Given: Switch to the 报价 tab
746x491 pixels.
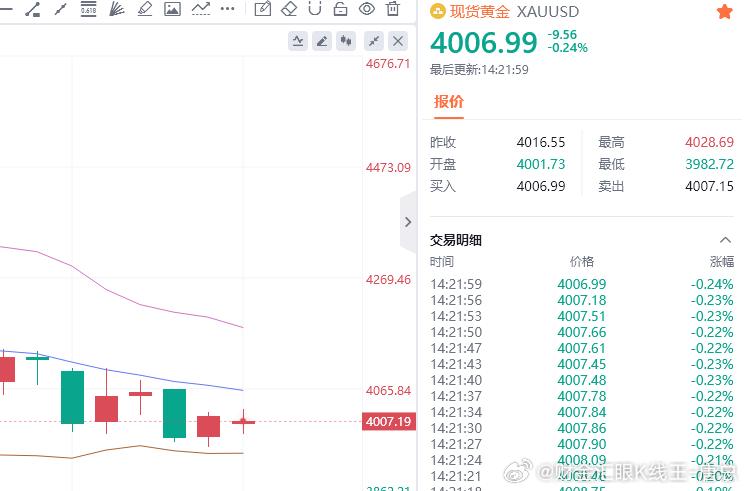Looking at the screenshot, I should click(449, 102).
